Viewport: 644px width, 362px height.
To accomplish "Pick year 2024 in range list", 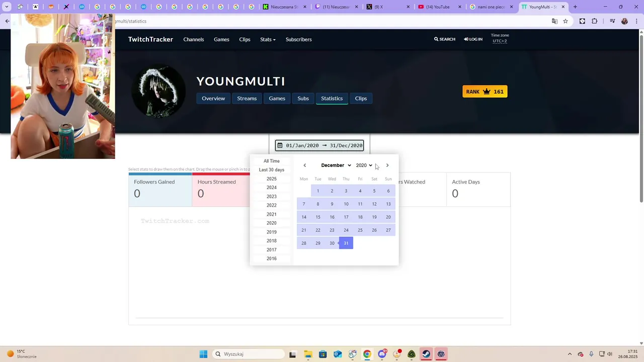I will [272, 188].
